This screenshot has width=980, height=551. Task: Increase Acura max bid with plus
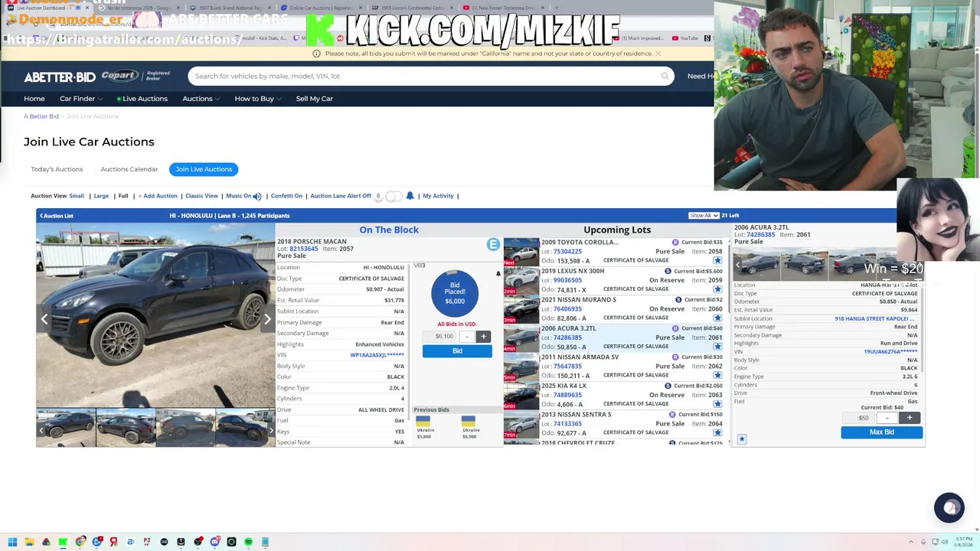click(x=910, y=418)
